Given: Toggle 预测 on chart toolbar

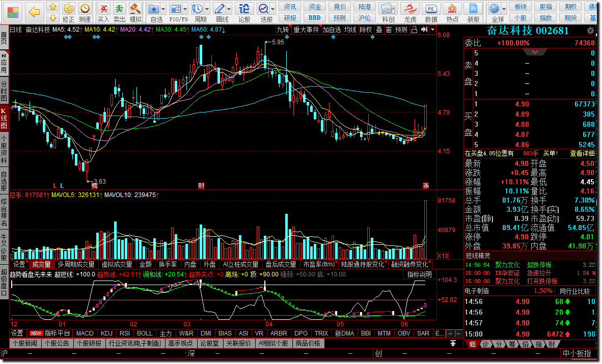Looking at the screenshot, I should pos(401,30).
